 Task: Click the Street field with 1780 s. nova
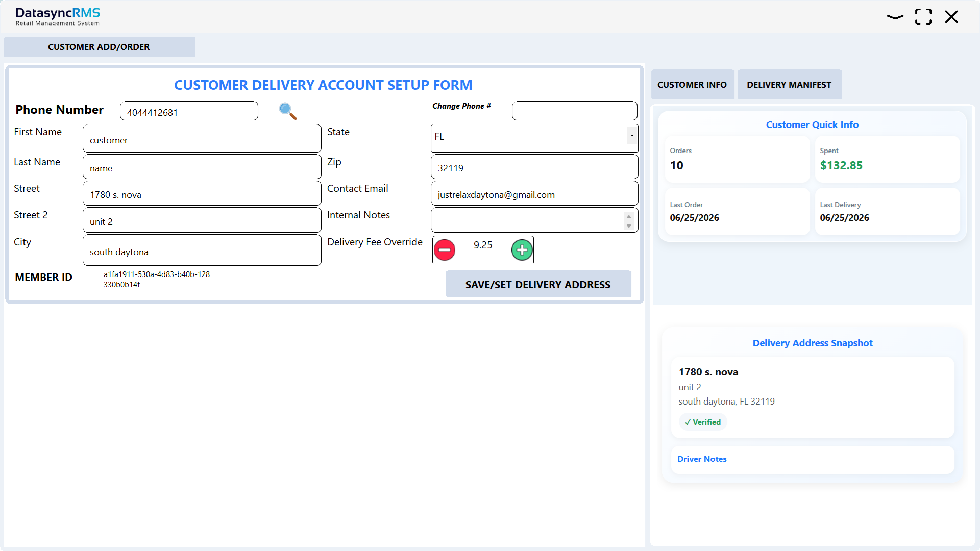(x=202, y=193)
